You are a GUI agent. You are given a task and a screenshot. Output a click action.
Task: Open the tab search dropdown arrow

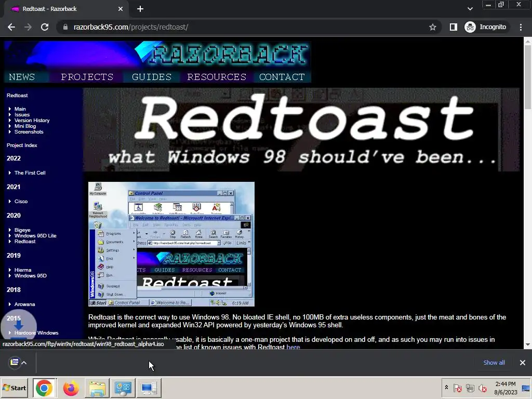(x=470, y=9)
